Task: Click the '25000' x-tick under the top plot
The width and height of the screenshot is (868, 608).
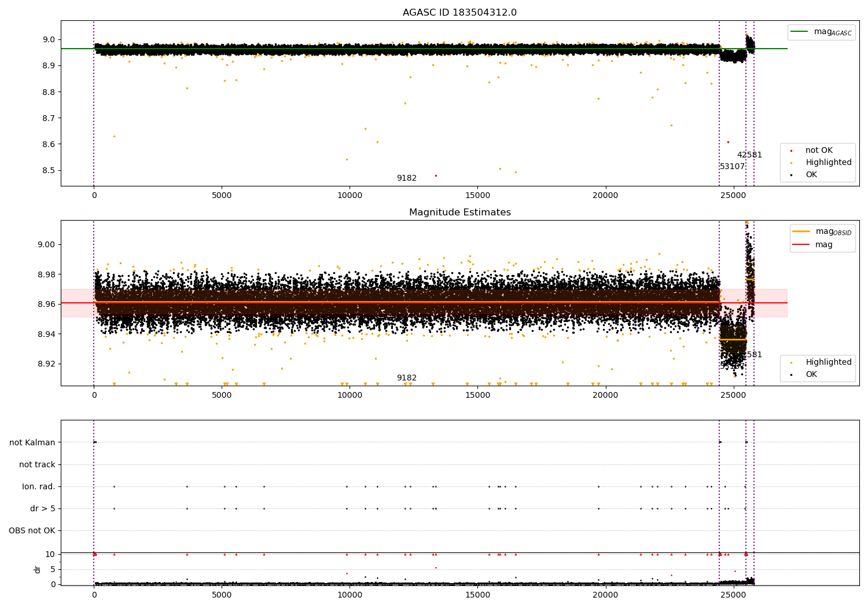Action: click(x=734, y=196)
